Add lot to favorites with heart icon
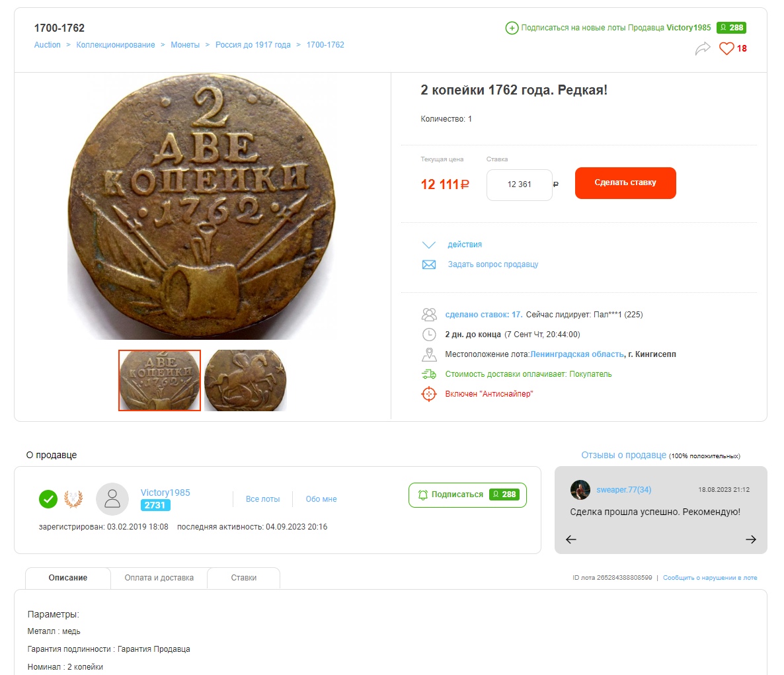 pyautogui.click(x=726, y=48)
